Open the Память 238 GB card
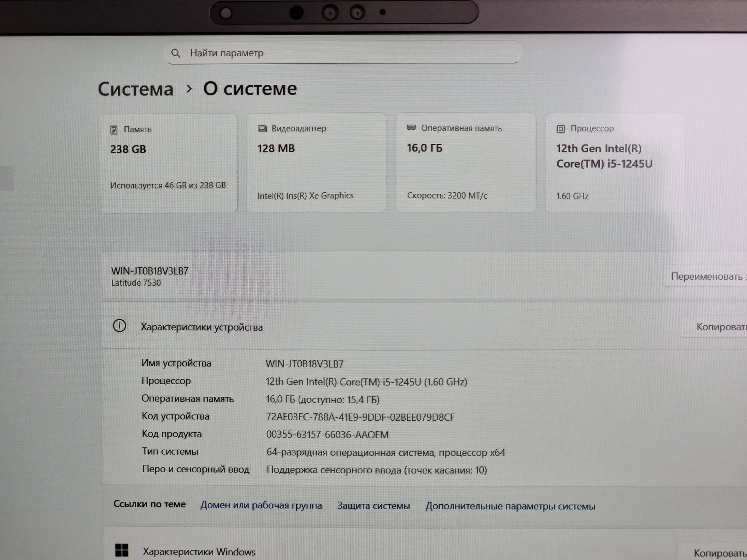 (168, 164)
